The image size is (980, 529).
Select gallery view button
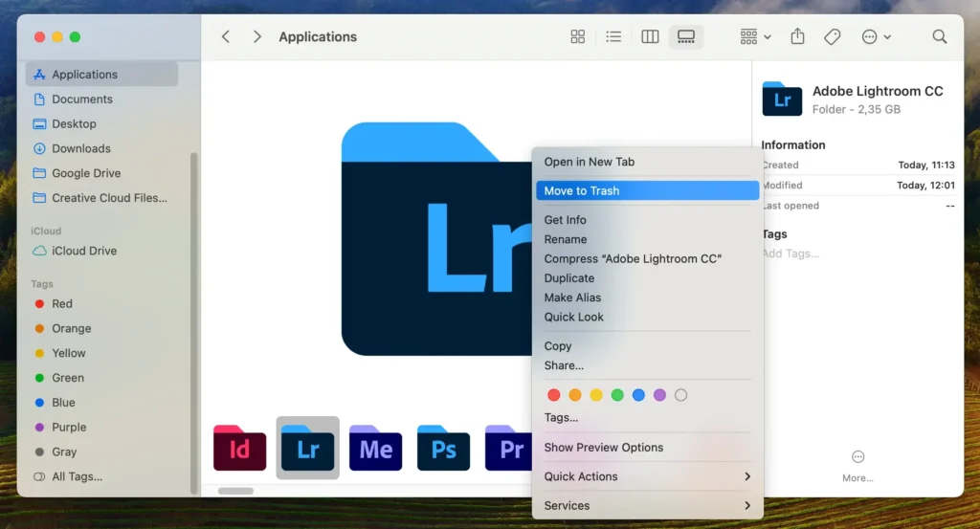pos(685,37)
